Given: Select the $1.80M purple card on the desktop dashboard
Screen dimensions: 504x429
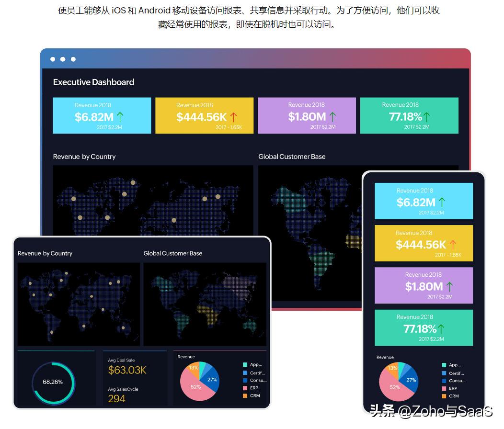Looking at the screenshot, I should [x=307, y=115].
